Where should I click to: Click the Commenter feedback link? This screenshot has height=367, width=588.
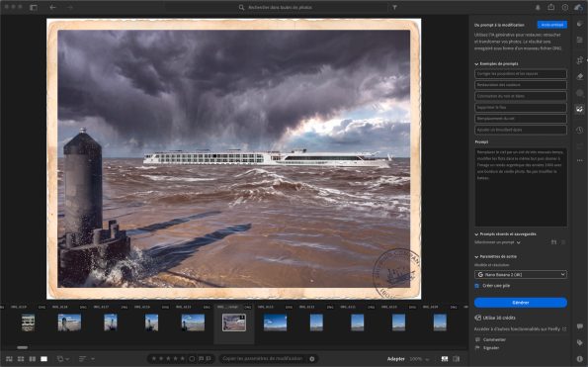pyautogui.click(x=491, y=339)
